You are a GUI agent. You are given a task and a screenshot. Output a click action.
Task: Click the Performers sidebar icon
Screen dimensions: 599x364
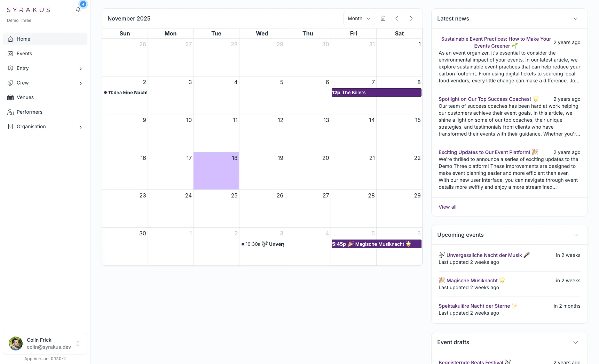[10, 112]
